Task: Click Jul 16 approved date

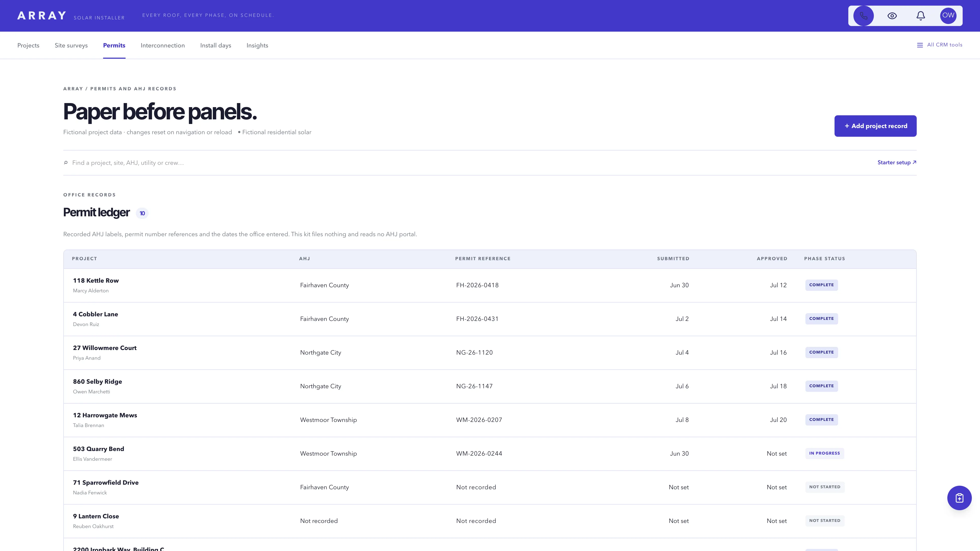Action: click(778, 353)
